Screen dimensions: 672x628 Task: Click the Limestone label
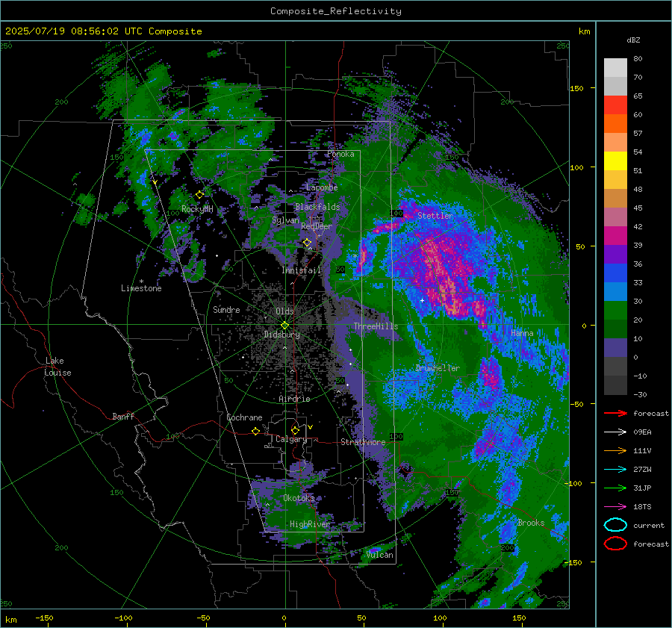click(x=141, y=288)
